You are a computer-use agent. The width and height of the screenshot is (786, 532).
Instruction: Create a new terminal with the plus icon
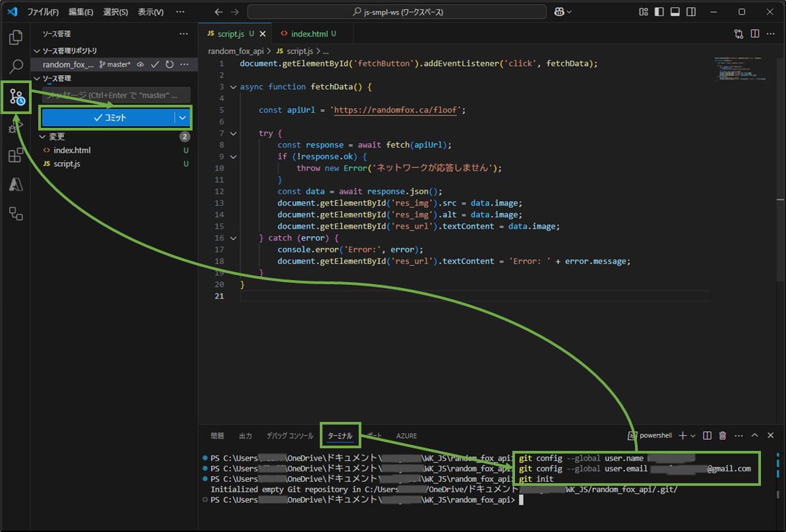click(x=682, y=435)
